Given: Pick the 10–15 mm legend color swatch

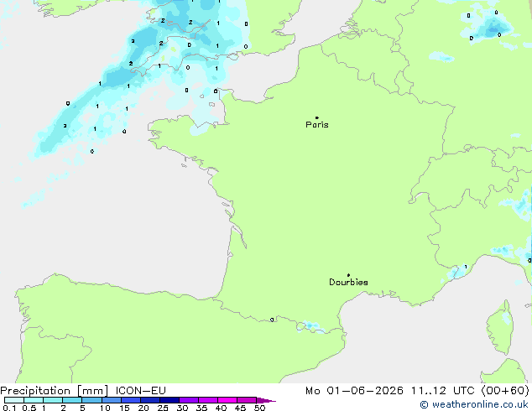Looking at the screenshot, I should (x=111, y=400).
